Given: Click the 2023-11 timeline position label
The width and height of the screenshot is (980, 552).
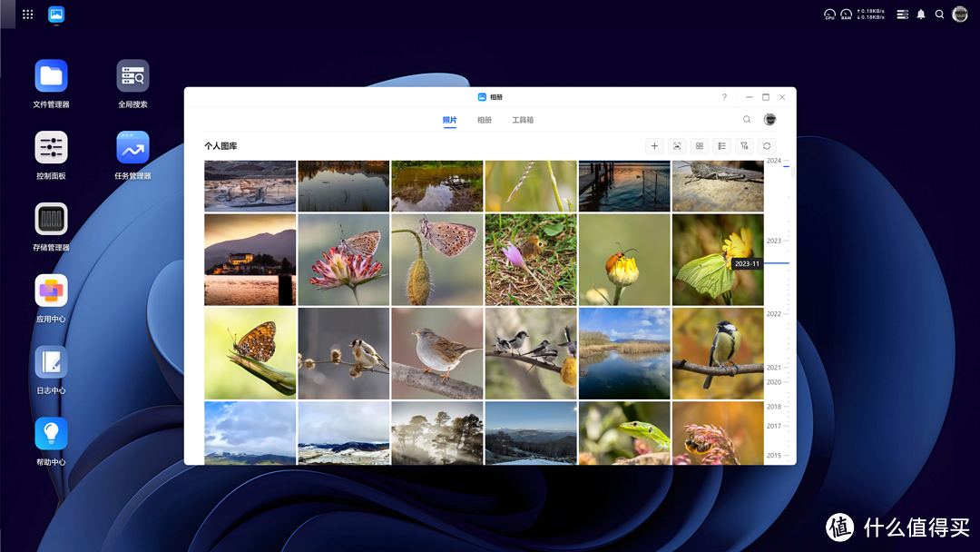Looking at the screenshot, I should coord(747,264).
